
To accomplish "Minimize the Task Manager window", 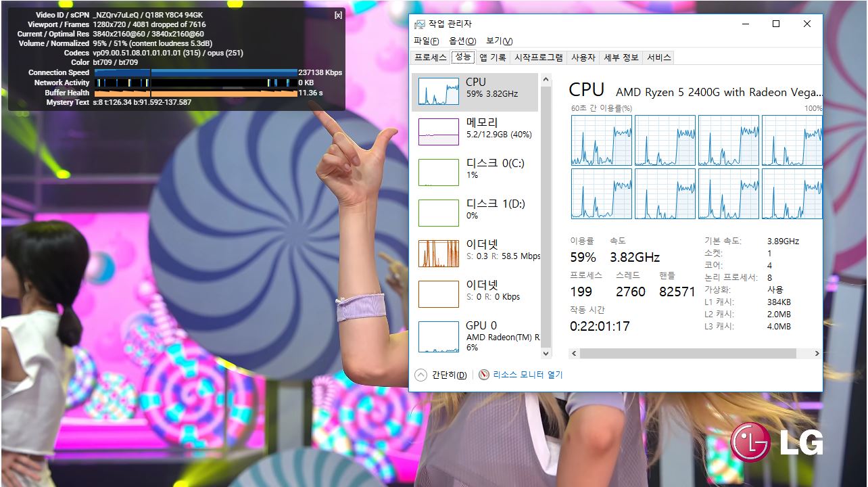I will coord(745,24).
